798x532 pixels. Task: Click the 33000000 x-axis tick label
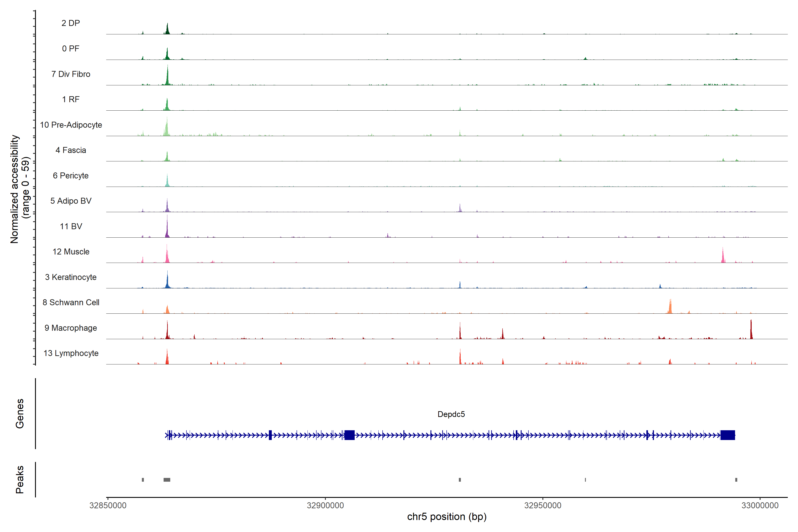pos(760,506)
